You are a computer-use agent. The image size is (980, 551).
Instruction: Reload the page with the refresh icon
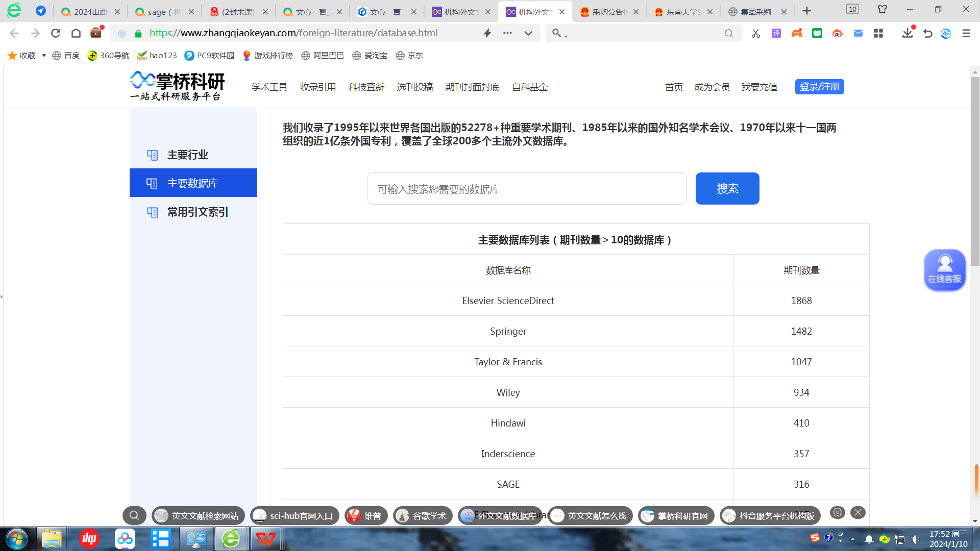[x=56, y=33]
